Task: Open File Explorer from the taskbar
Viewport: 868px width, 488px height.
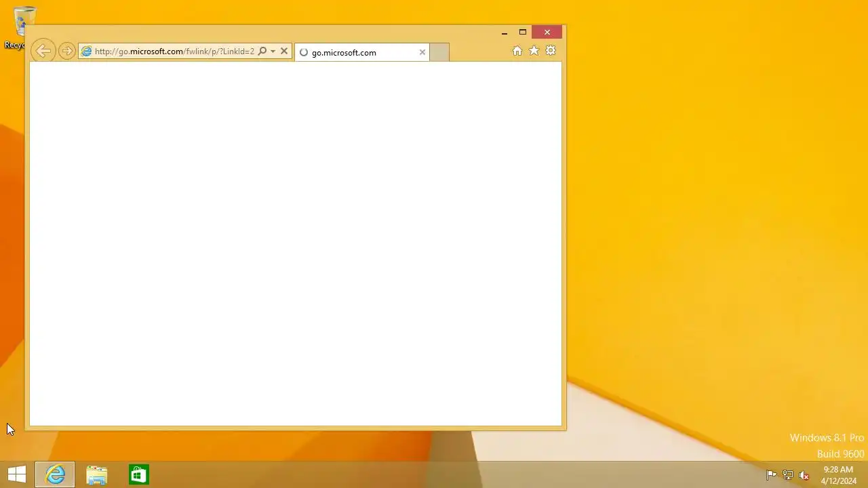Action: point(97,474)
